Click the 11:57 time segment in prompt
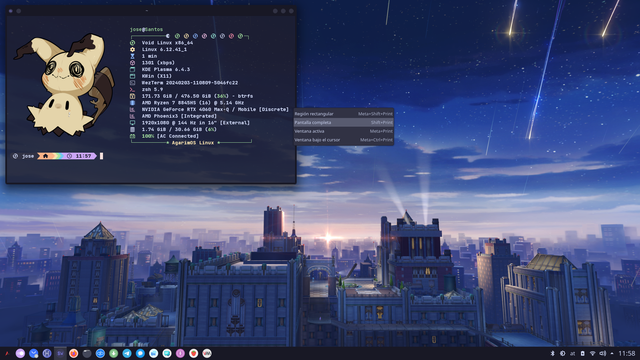 tap(83, 156)
